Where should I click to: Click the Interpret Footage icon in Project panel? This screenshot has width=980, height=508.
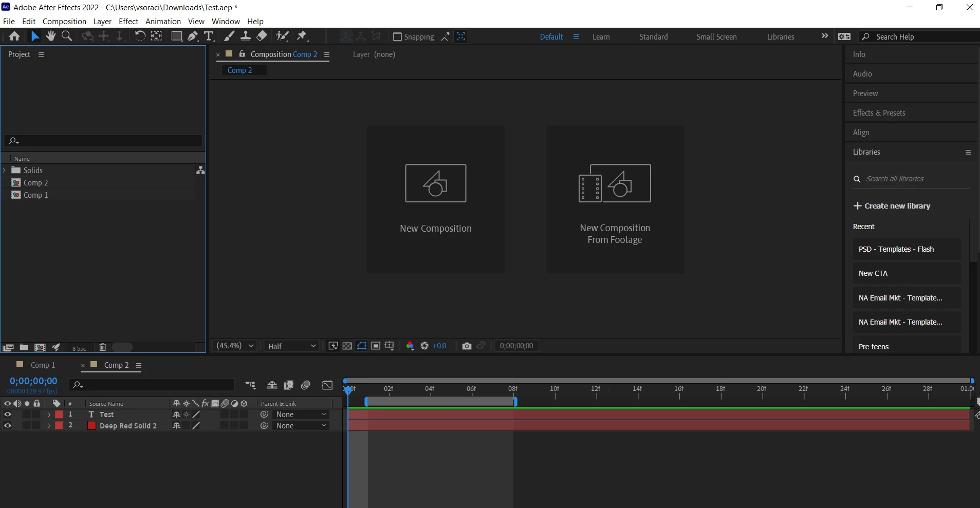[x=8, y=348]
